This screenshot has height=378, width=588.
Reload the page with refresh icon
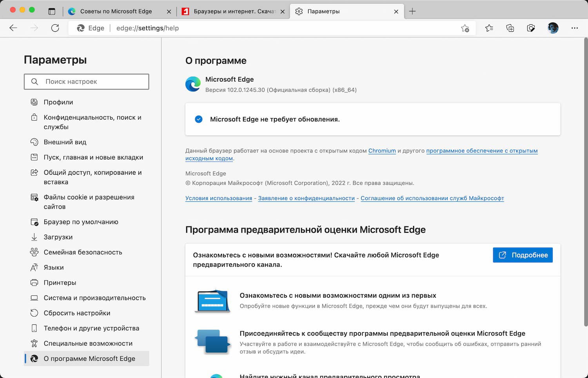[x=55, y=28]
